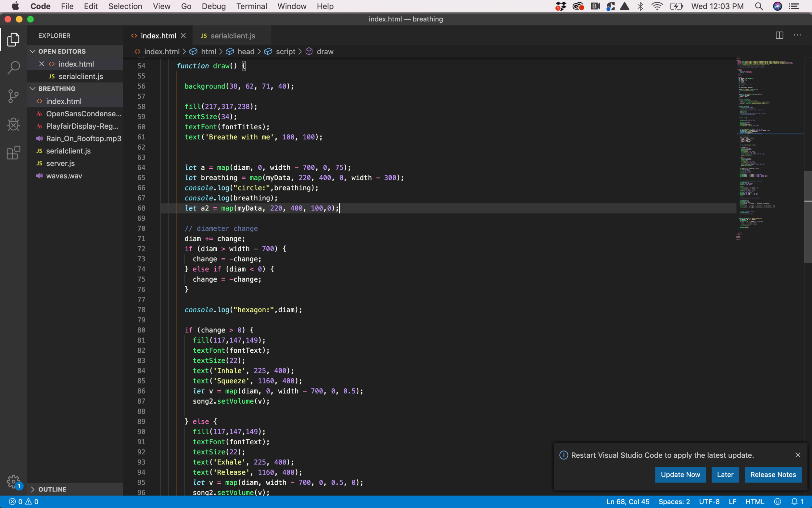Click the HTML language mode indicator

click(755, 501)
